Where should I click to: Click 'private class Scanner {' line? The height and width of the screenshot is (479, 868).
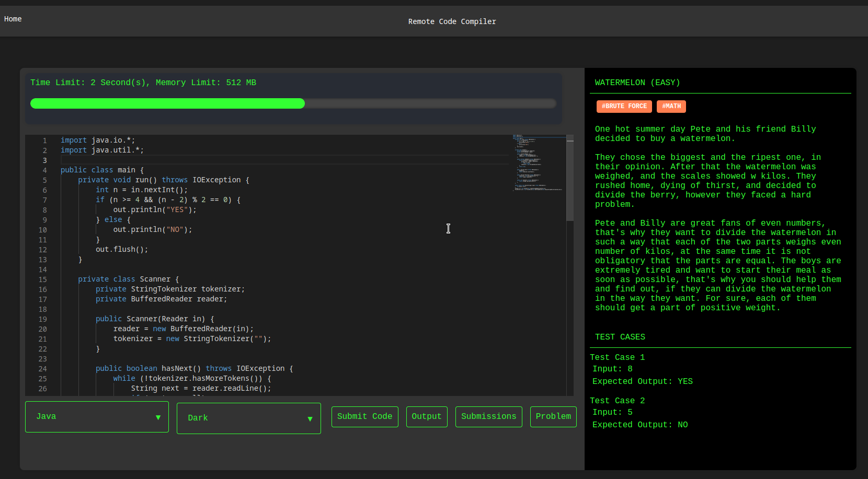(x=129, y=279)
